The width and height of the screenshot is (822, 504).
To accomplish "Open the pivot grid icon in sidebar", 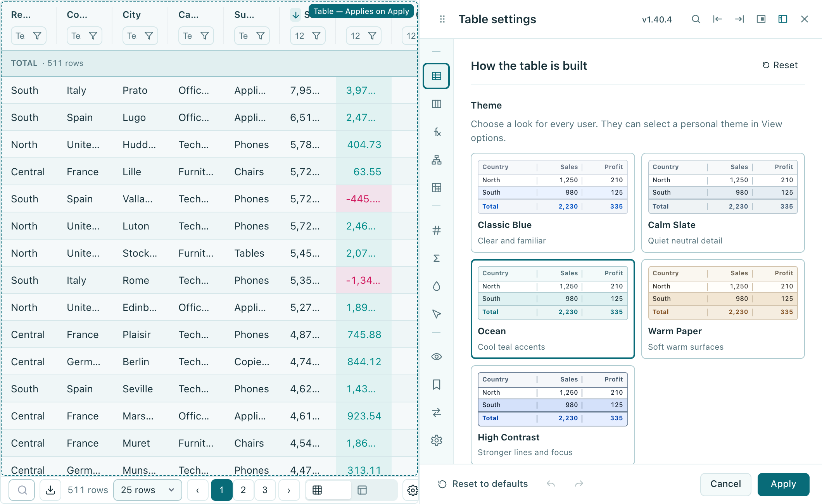I will click(x=436, y=188).
